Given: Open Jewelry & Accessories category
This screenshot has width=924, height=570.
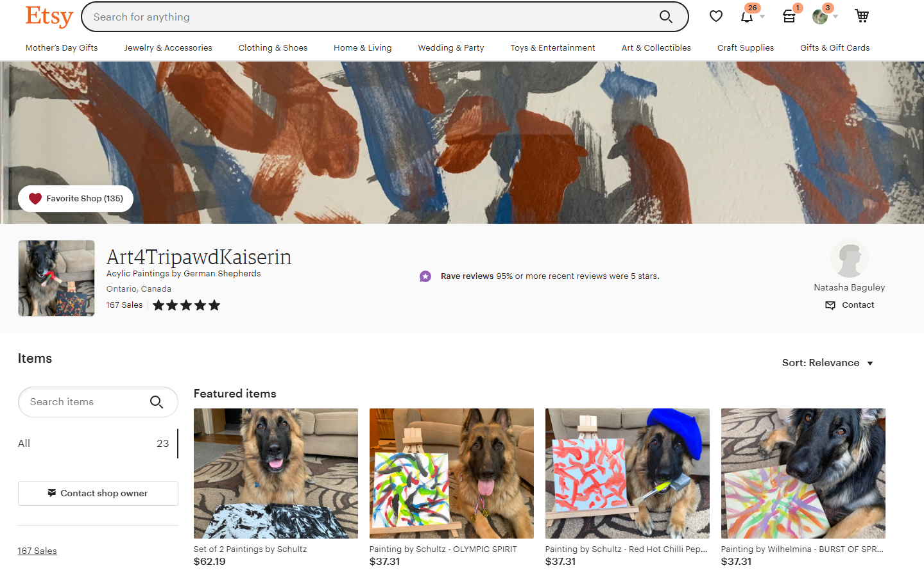Looking at the screenshot, I should coord(168,47).
